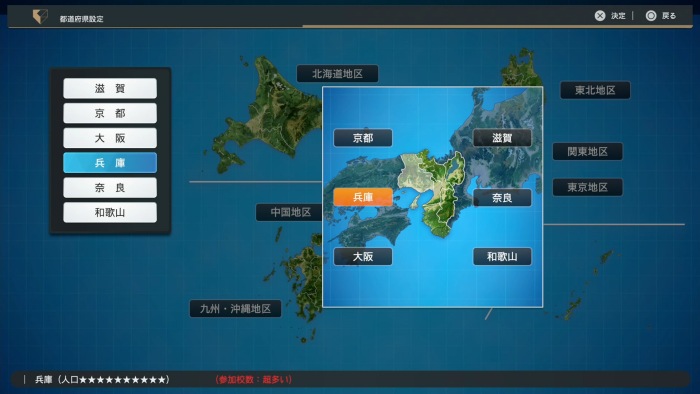Open the 東京地区 region
Screen dimensions: 700x394
[x=588, y=187]
